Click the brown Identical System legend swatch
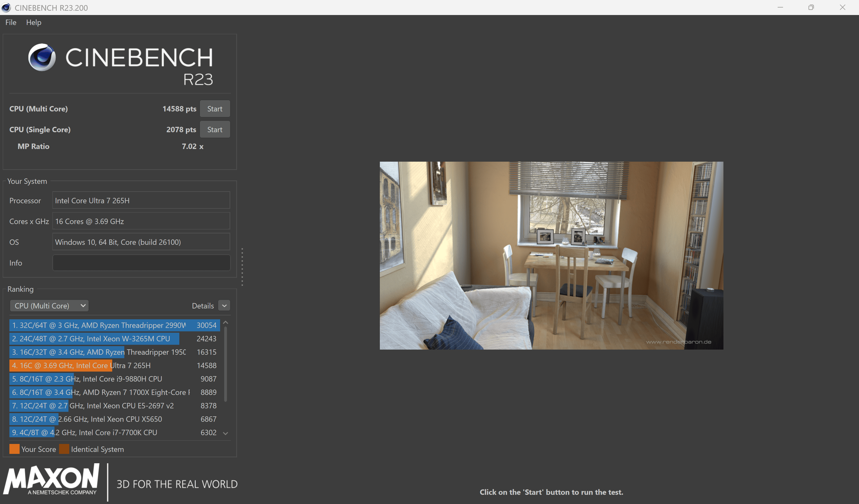The image size is (859, 504). click(x=64, y=449)
